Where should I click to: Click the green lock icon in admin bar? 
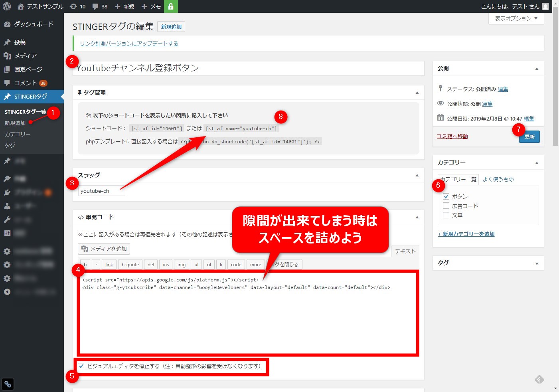[171, 6]
